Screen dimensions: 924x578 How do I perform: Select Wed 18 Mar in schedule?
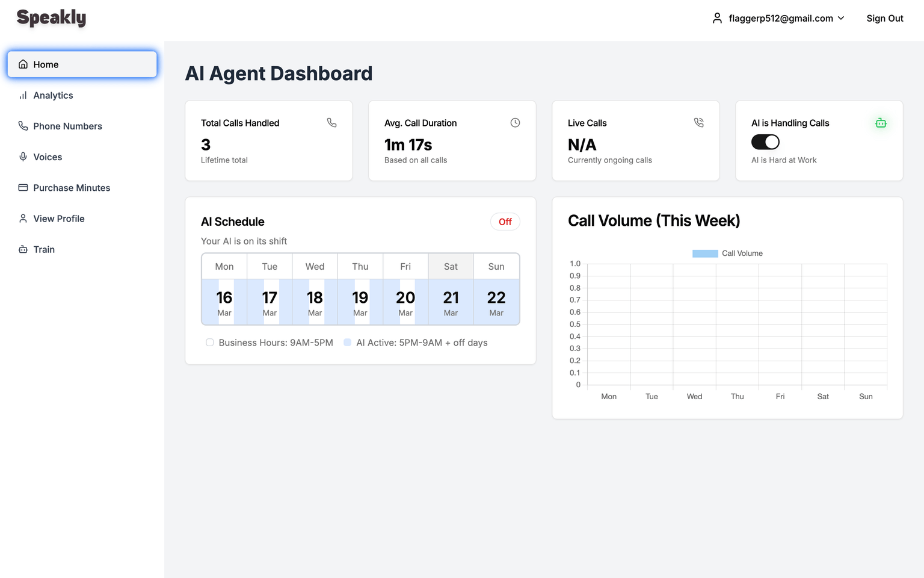tap(315, 302)
